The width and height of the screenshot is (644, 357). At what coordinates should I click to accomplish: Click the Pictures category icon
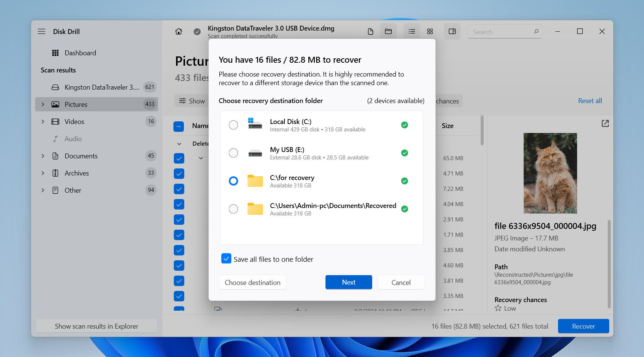(x=55, y=105)
